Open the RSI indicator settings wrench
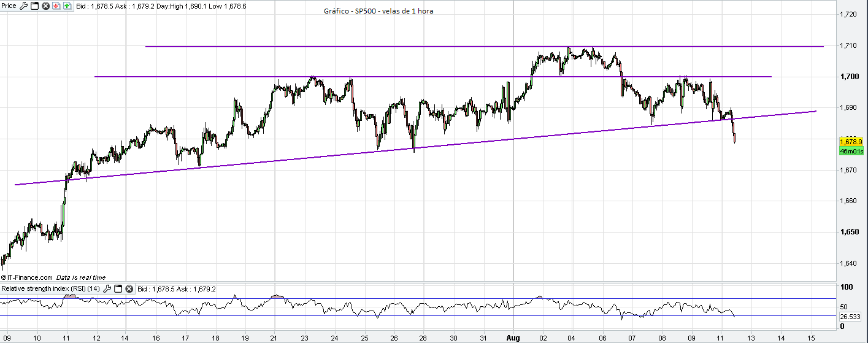The width and height of the screenshot is (868, 343). pos(107,289)
